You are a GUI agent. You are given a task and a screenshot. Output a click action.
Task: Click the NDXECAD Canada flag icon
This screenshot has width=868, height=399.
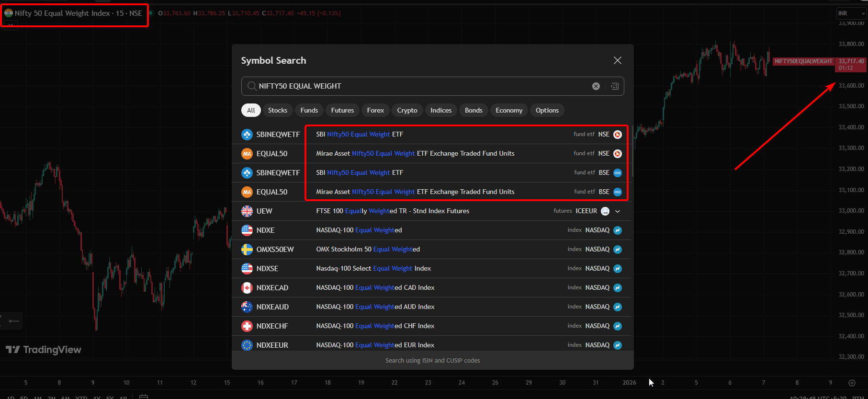click(x=247, y=288)
